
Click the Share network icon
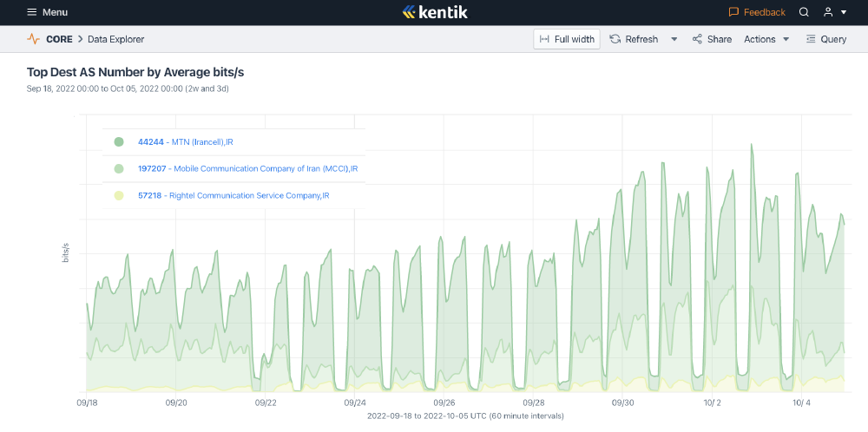click(697, 39)
